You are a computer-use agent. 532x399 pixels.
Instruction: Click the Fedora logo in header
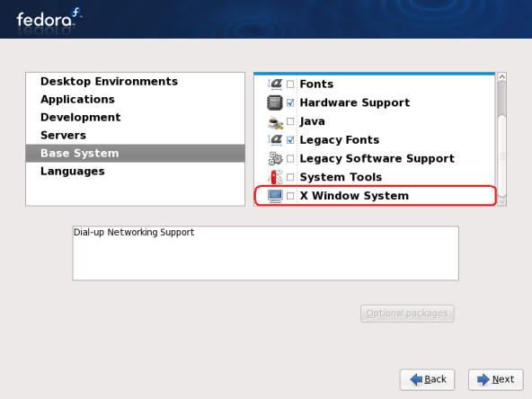[x=49, y=20]
